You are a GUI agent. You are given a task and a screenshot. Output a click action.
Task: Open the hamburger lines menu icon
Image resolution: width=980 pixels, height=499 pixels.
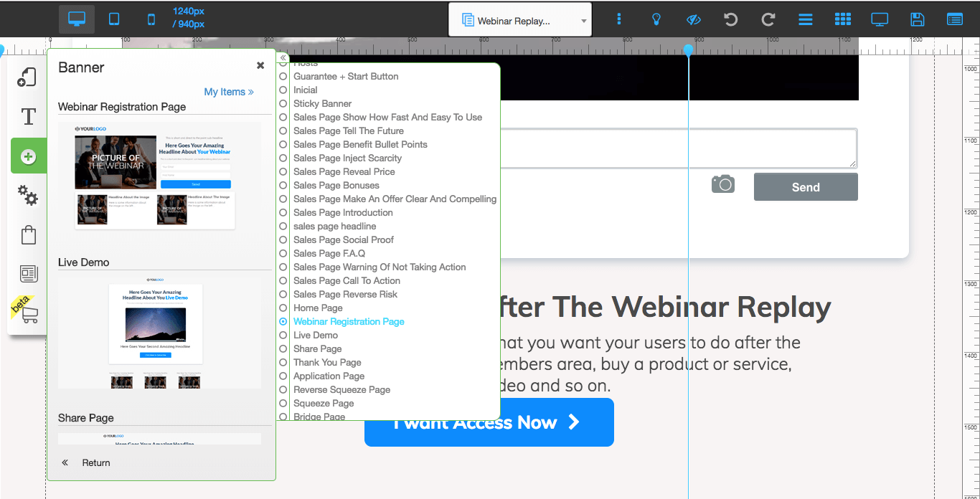[806, 19]
